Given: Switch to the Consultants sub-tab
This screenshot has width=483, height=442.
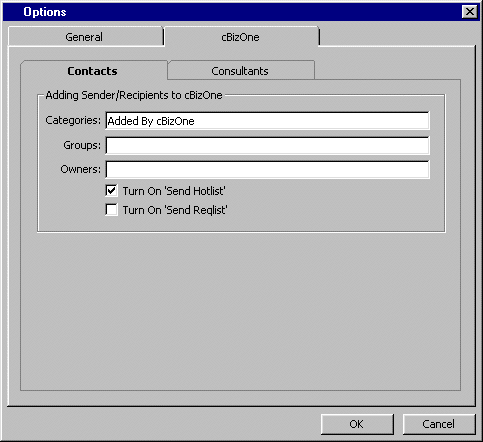Looking at the screenshot, I should point(240,71).
